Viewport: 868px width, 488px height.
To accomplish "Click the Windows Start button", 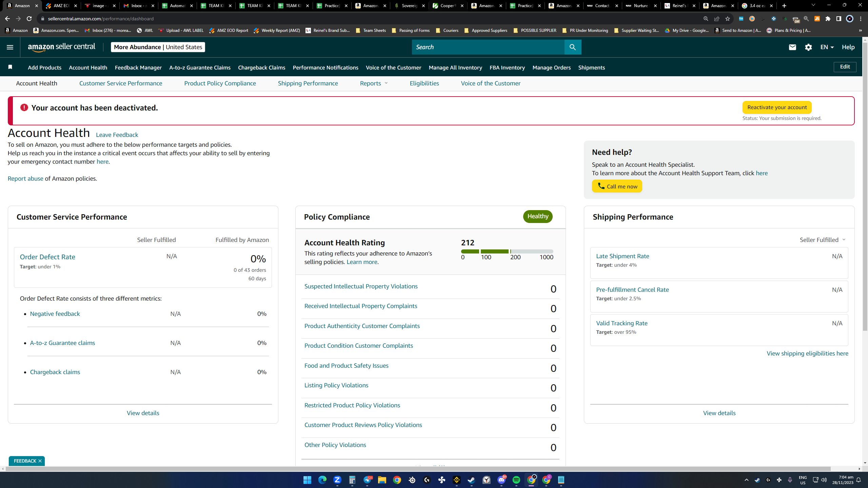I will tap(307, 480).
